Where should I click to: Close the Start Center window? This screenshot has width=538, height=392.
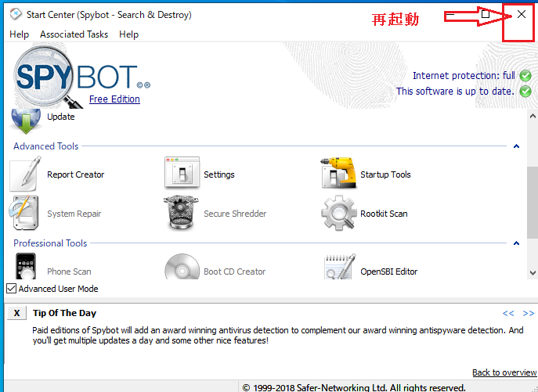(x=522, y=14)
